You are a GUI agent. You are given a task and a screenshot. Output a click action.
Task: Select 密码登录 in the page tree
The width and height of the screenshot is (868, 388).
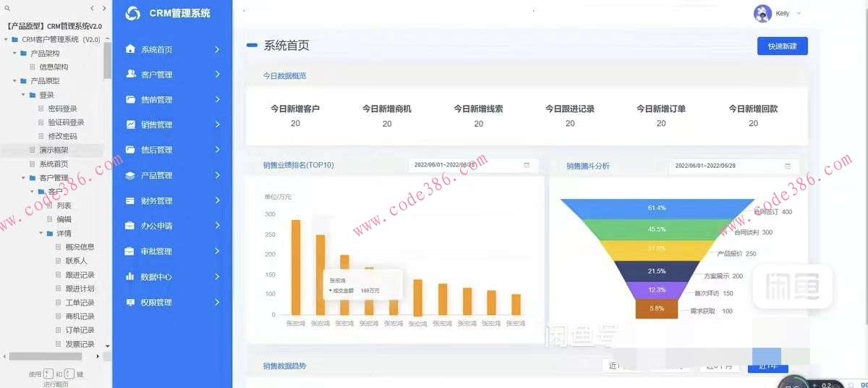click(x=62, y=109)
